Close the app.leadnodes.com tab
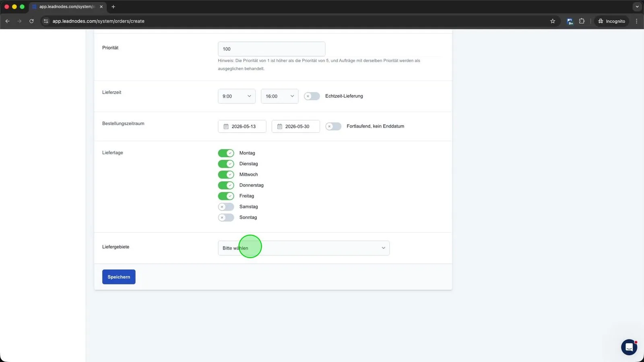This screenshot has height=362, width=644. click(101, 7)
